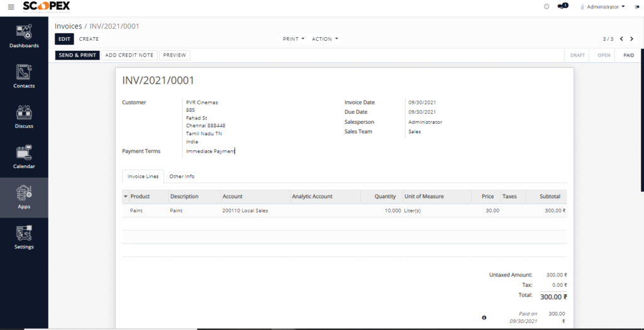Click the Untaxed Amount value 300.00 ₹
Screen dimensions: 644x330
click(557, 275)
